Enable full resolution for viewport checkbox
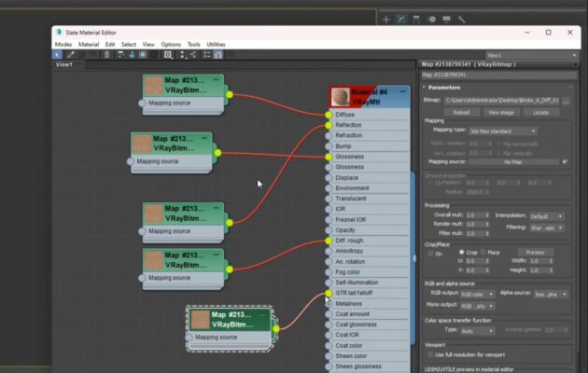The image size is (588, 373). (429, 354)
